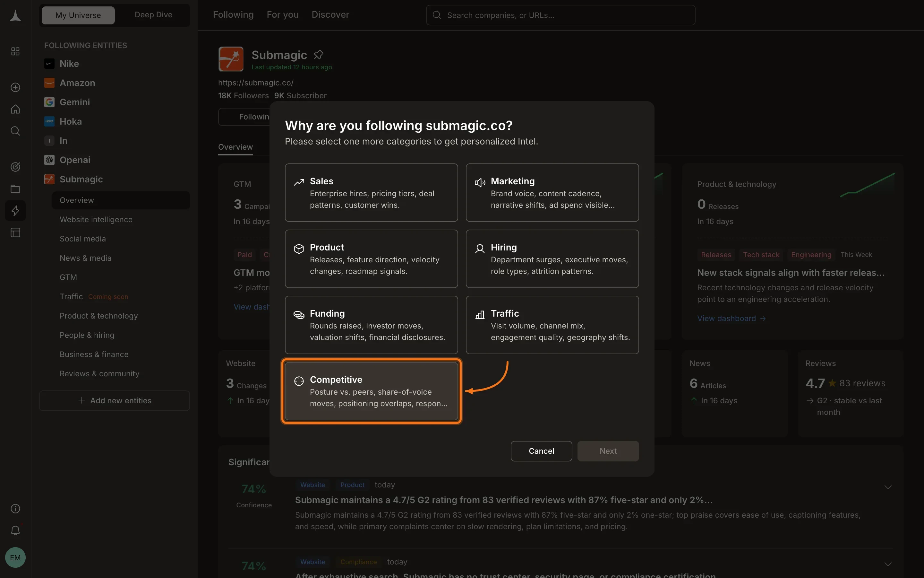Image resolution: width=924 pixels, height=578 pixels.
Task: Click the Tech stack tag chip
Action: pyautogui.click(x=761, y=255)
